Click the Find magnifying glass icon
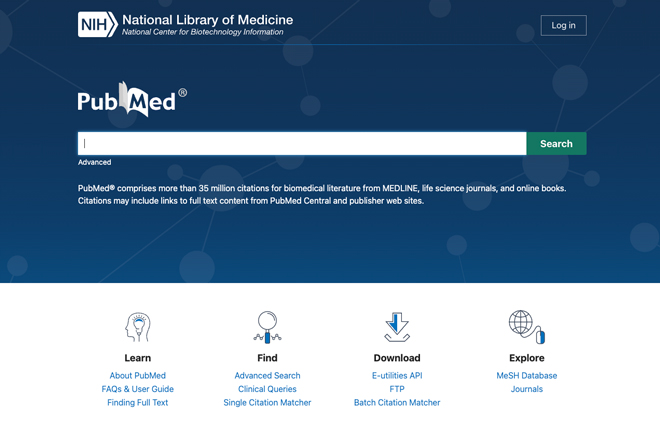660x440 pixels. (x=267, y=327)
